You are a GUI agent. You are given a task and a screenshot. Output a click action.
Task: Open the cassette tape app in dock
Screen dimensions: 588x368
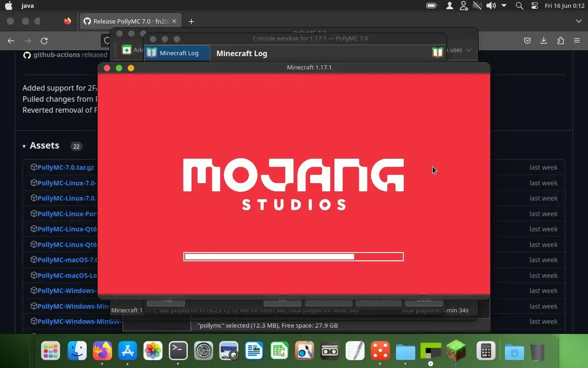pos(330,351)
